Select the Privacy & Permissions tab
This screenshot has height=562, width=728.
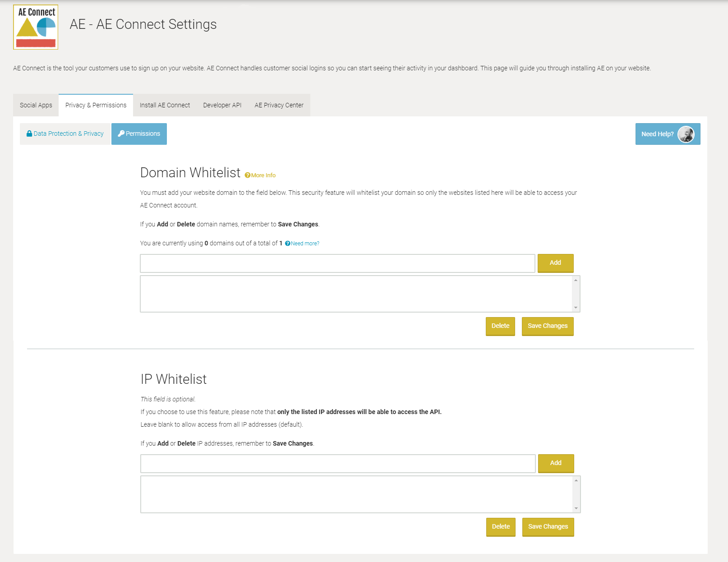tap(96, 105)
